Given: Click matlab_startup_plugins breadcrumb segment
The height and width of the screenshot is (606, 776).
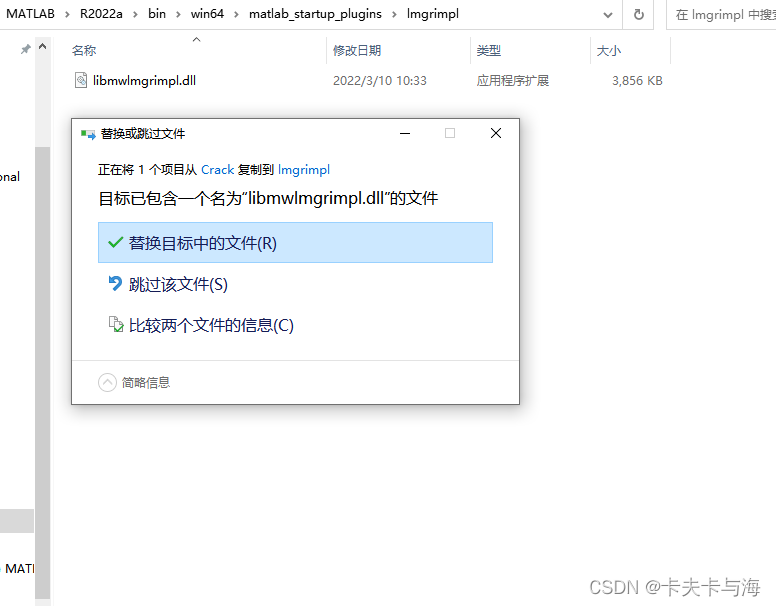Looking at the screenshot, I should (x=315, y=14).
